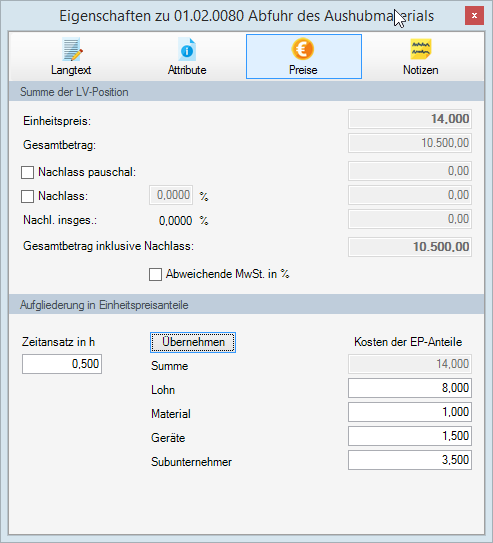Click the Geräte label
This screenshot has width=493, height=543.
[168, 438]
